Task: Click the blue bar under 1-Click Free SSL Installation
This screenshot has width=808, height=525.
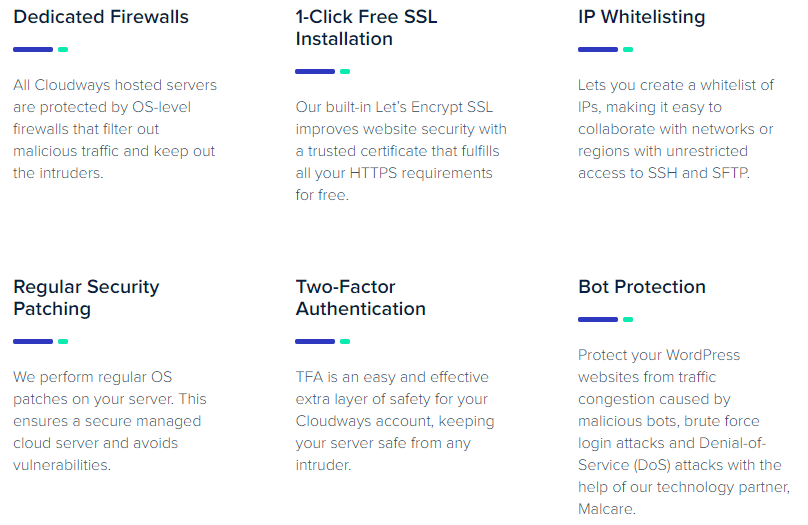Action: (315, 71)
